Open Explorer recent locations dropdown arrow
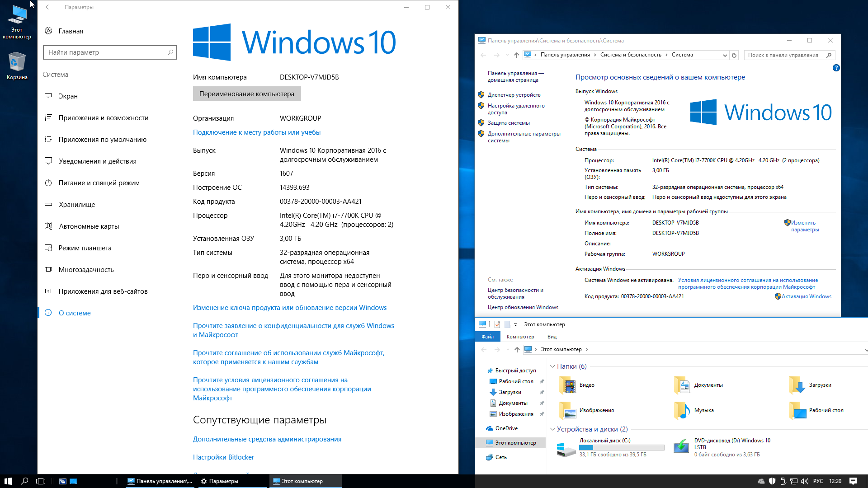The image size is (868, 488). pos(508,350)
